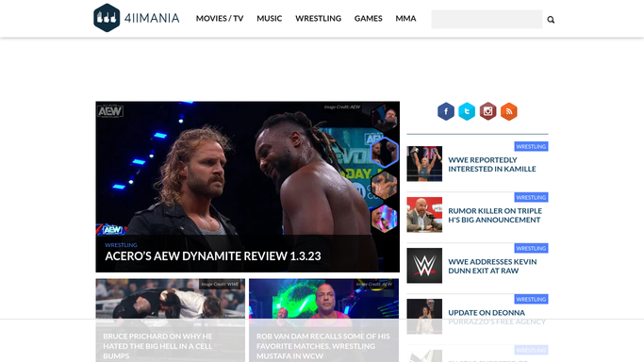The height and width of the screenshot is (362, 644).
Task: Open the RSS feed icon
Action: coord(509,111)
